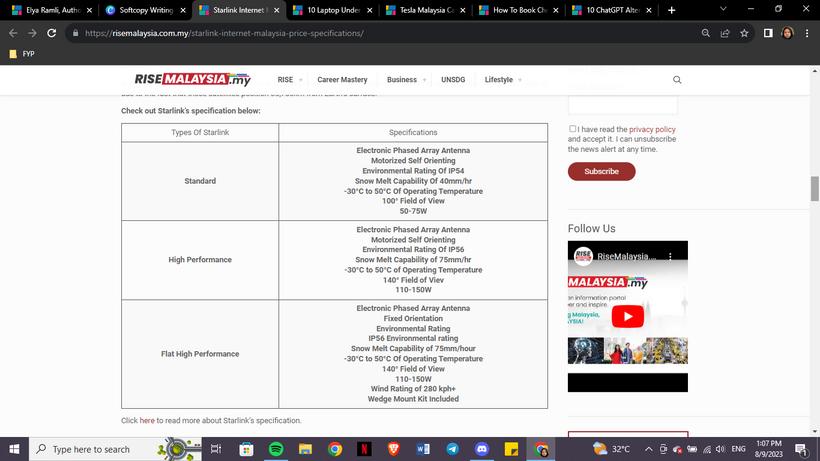820x461 pixels.
Task: Switch to How To Book tab
Action: pyautogui.click(x=519, y=10)
